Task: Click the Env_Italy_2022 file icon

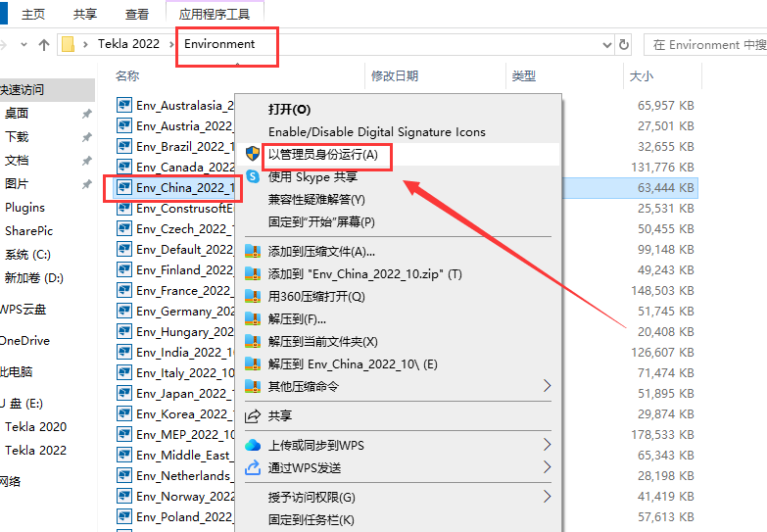Action: click(x=124, y=372)
